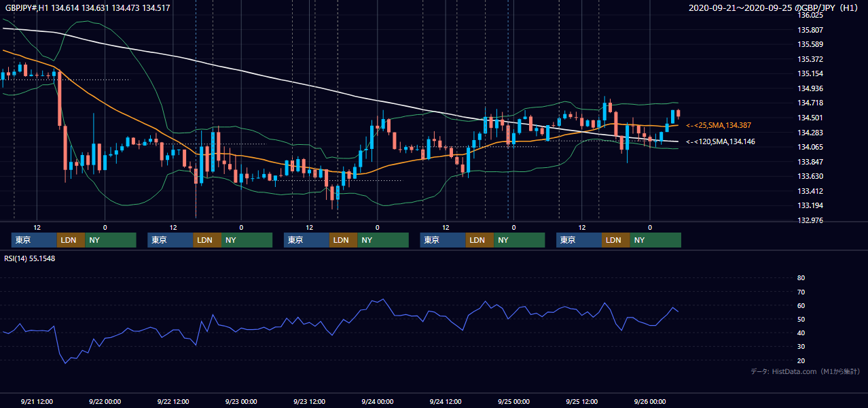Select the 25 SMA 134.387 label
The image size is (868, 408).
[x=719, y=125]
